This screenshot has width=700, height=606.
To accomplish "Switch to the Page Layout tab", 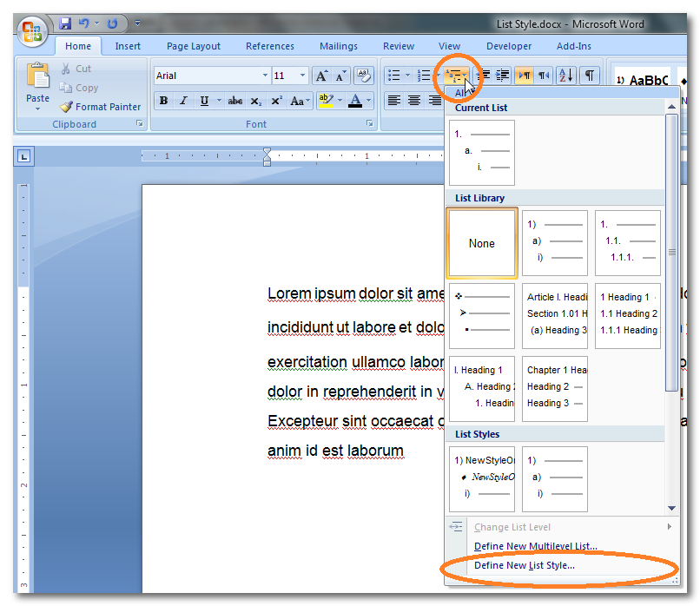I will [194, 46].
